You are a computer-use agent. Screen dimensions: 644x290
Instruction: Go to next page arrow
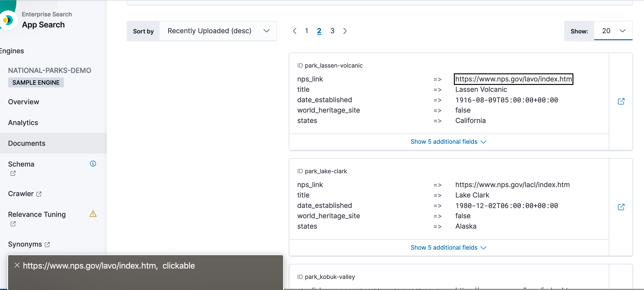(345, 31)
